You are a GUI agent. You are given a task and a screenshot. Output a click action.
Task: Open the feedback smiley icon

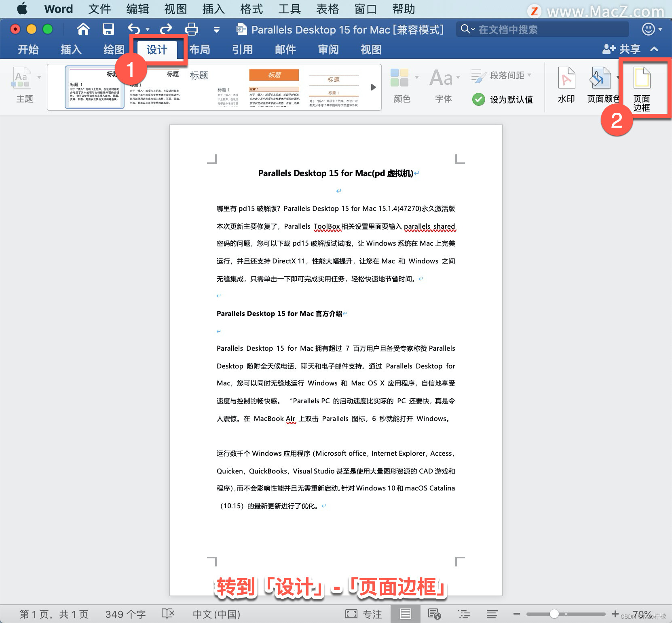pos(648,29)
